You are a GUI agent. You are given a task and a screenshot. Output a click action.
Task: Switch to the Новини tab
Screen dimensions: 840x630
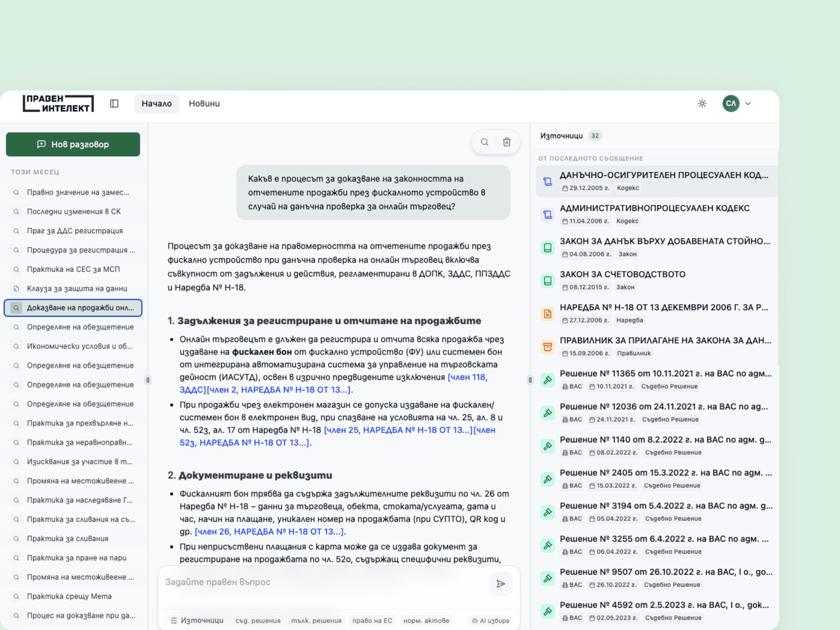(x=204, y=104)
